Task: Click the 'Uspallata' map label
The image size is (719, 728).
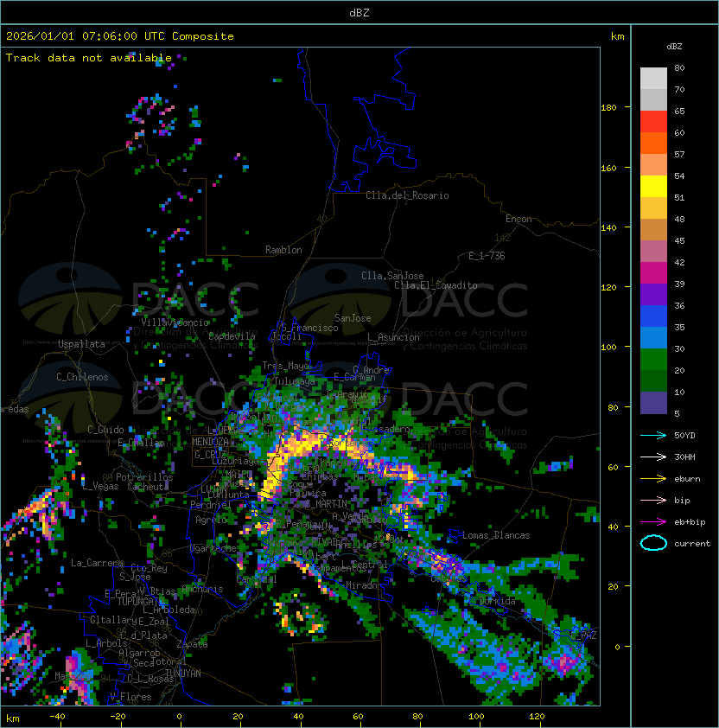Action: [x=81, y=344]
